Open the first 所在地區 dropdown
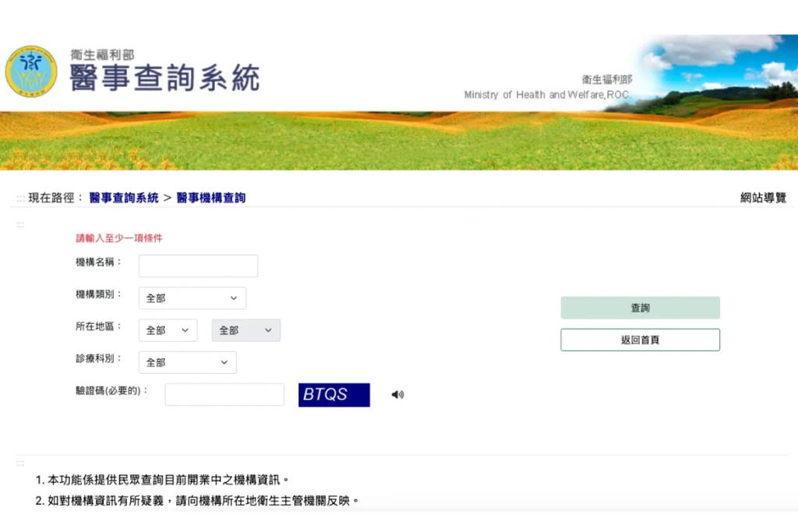 tap(168, 330)
